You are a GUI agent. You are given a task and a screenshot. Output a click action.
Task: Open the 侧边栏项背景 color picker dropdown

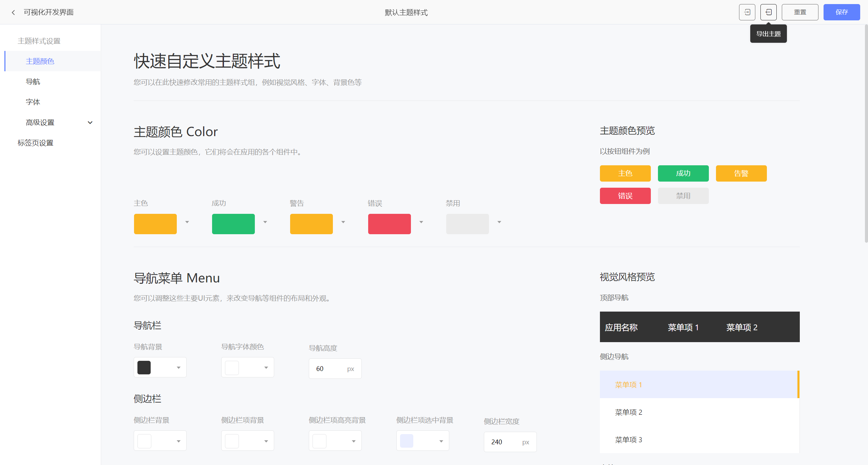coord(248,441)
